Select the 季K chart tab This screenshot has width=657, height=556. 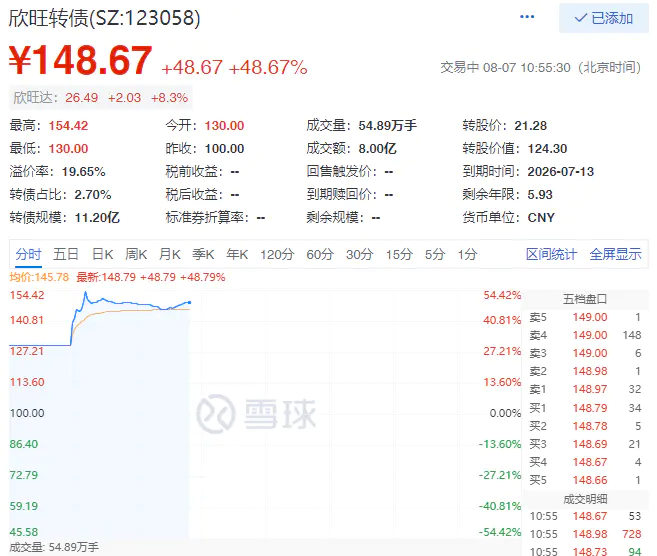tap(203, 254)
